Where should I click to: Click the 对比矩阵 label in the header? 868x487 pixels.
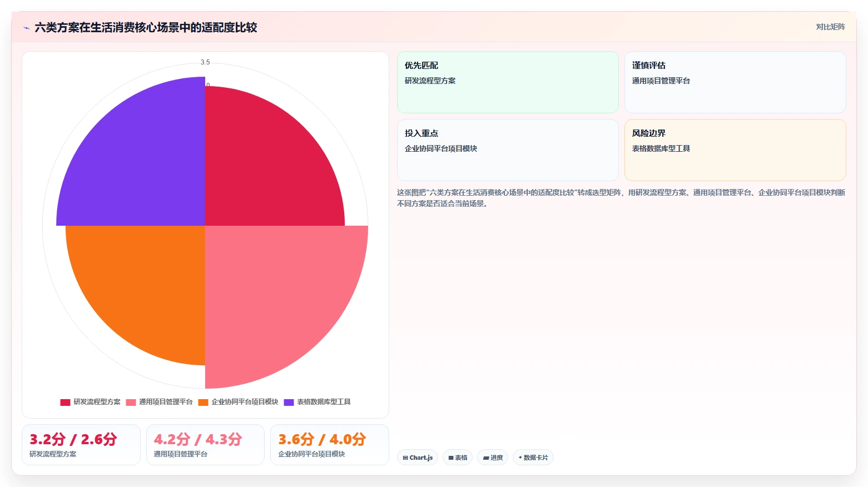(x=830, y=27)
